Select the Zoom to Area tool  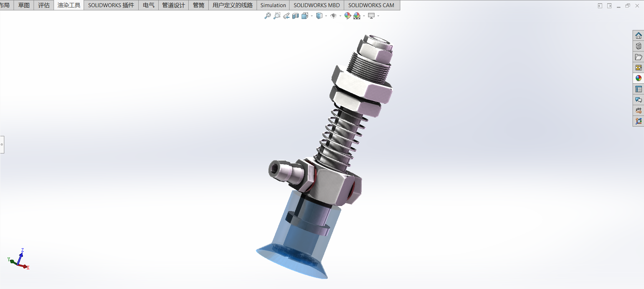click(277, 16)
